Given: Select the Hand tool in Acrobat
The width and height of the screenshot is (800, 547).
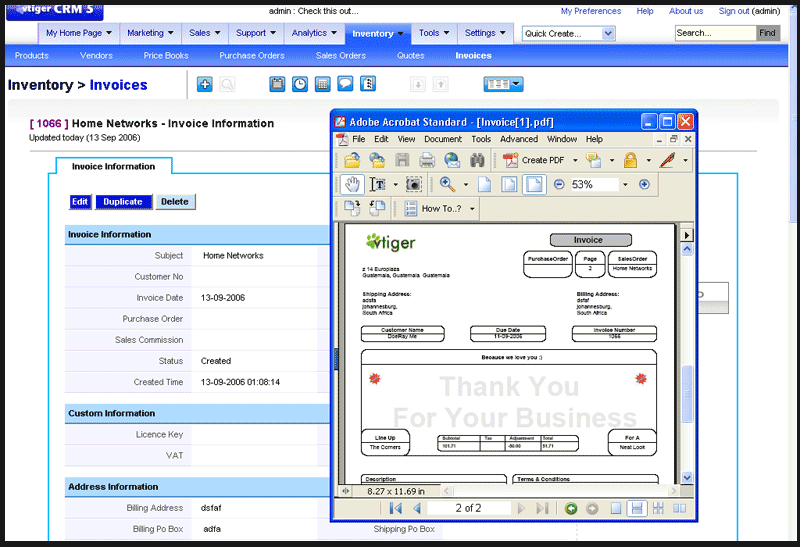Looking at the screenshot, I should point(352,184).
